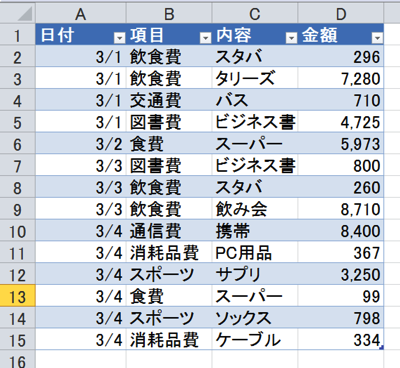Select row 1 header
400x368 pixels.
(x=17, y=35)
